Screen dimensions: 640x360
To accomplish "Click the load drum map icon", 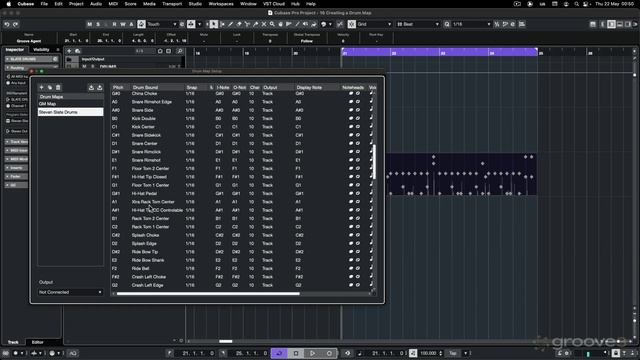I will click(91, 87).
